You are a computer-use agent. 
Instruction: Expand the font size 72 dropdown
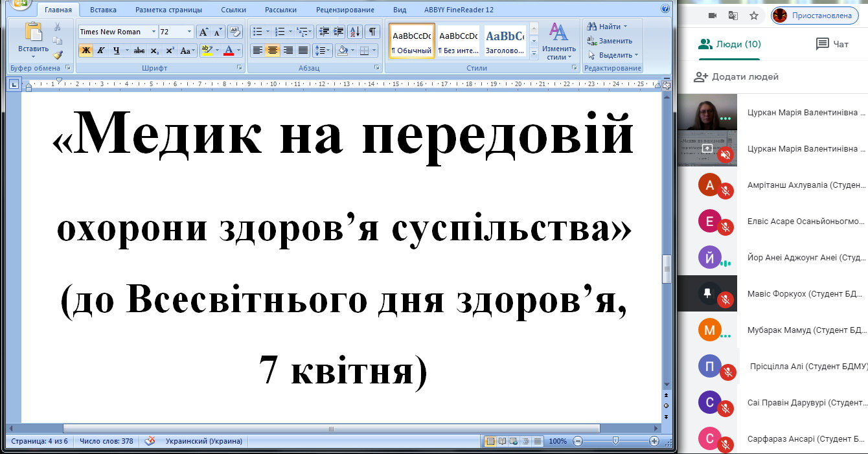[189, 32]
